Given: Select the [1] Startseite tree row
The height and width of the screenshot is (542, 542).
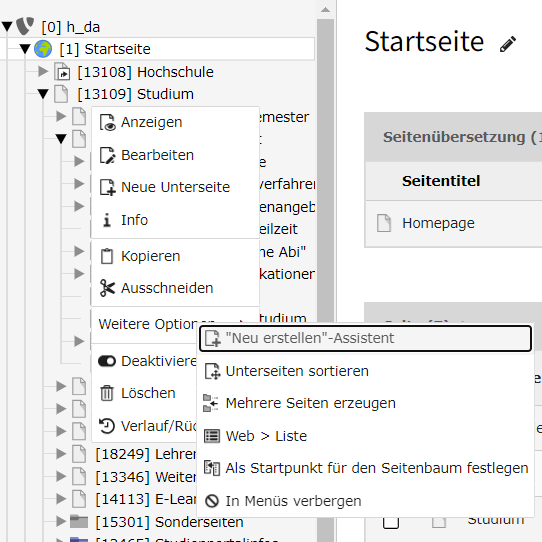Looking at the screenshot, I should point(157,49).
